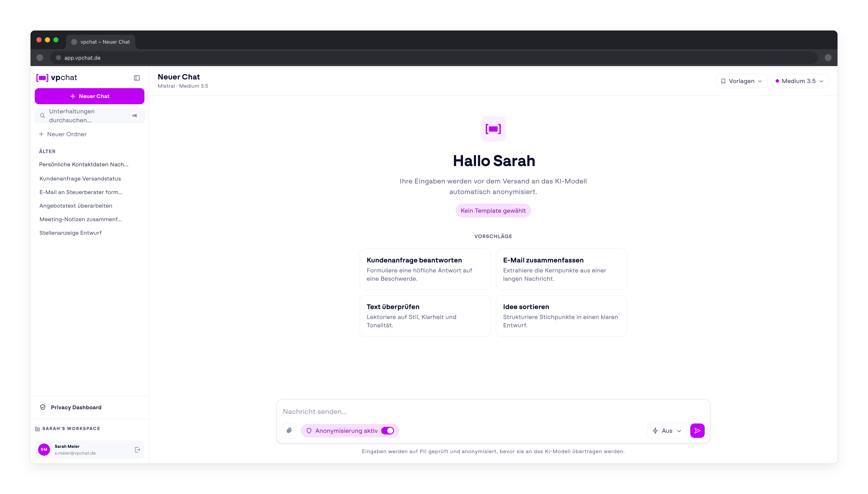Send message with the arrow button
This screenshot has width=868, height=494.
point(697,430)
